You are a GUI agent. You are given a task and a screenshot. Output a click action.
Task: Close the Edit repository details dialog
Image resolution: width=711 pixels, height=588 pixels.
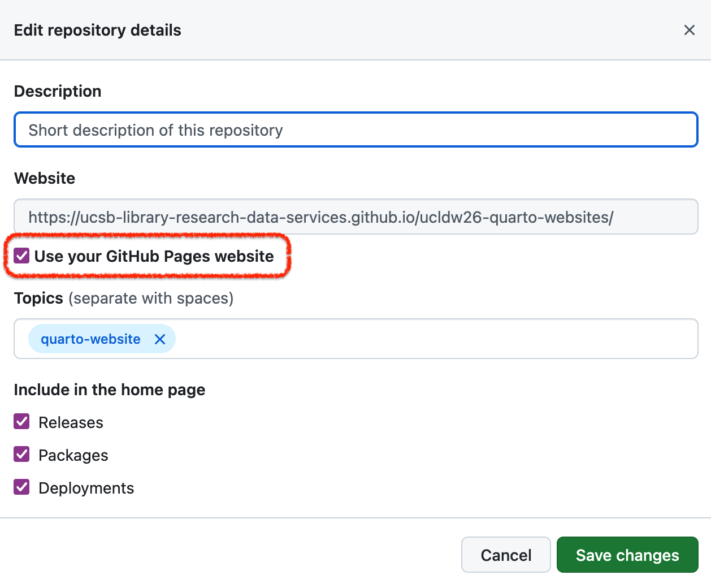click(689, 30)
